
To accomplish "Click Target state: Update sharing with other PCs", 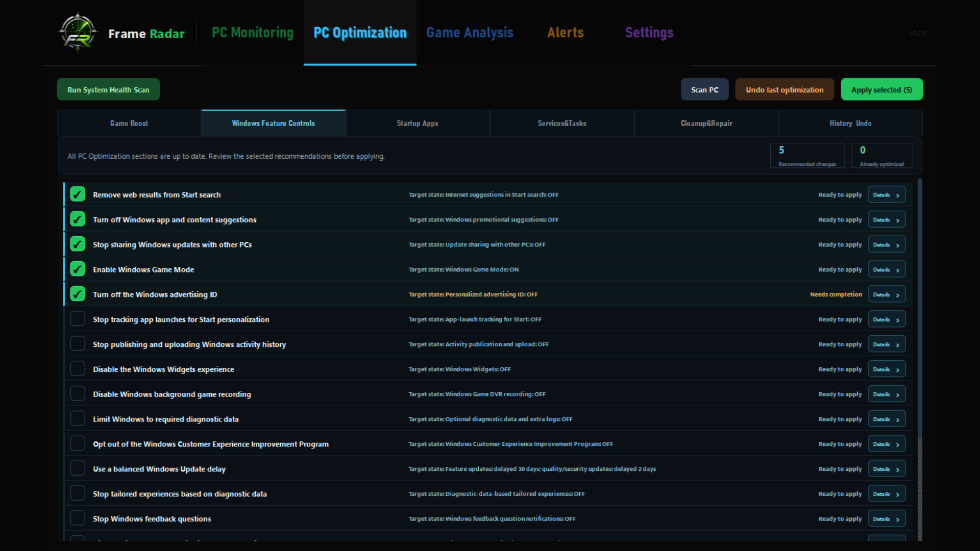I will [477, 245].
